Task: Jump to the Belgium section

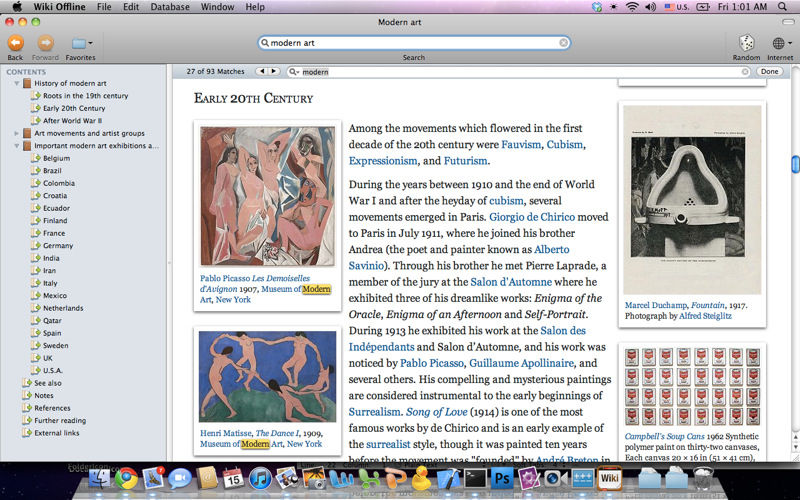Action: (x=56, y=158)
